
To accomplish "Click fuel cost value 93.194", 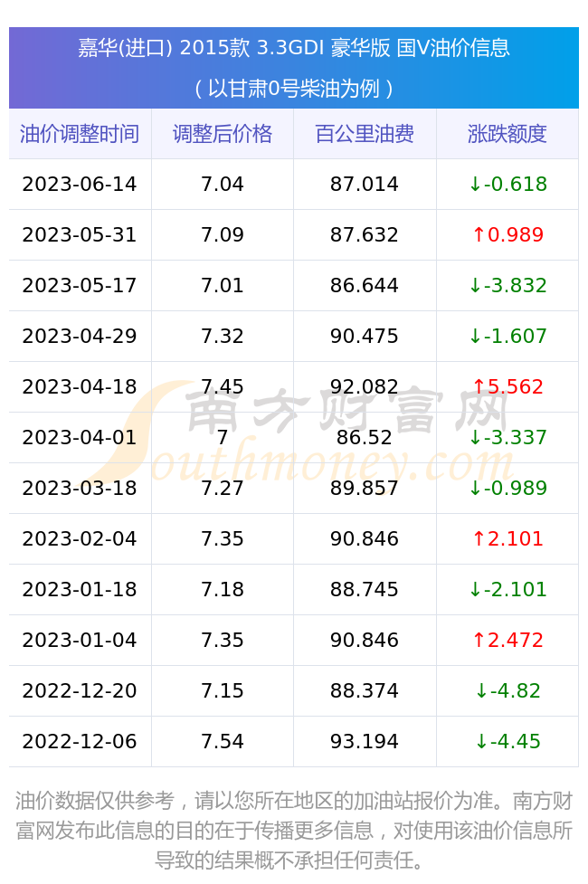I will tap(365, 742).
